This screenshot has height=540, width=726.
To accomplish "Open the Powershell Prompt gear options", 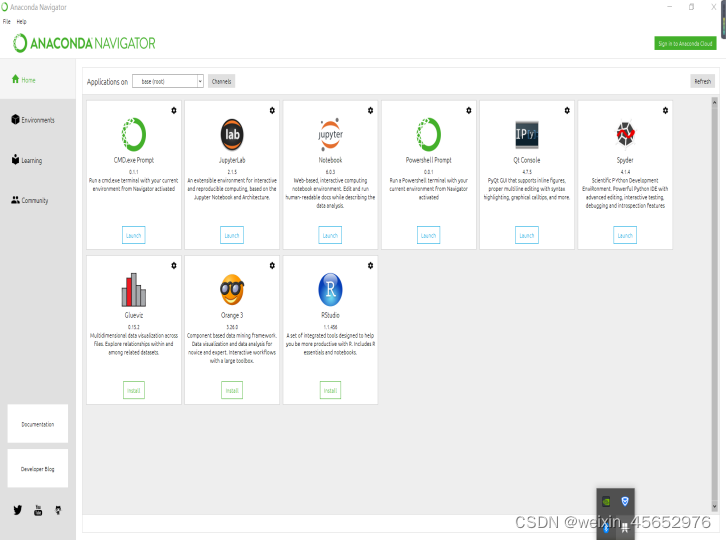I will point(469,110).
